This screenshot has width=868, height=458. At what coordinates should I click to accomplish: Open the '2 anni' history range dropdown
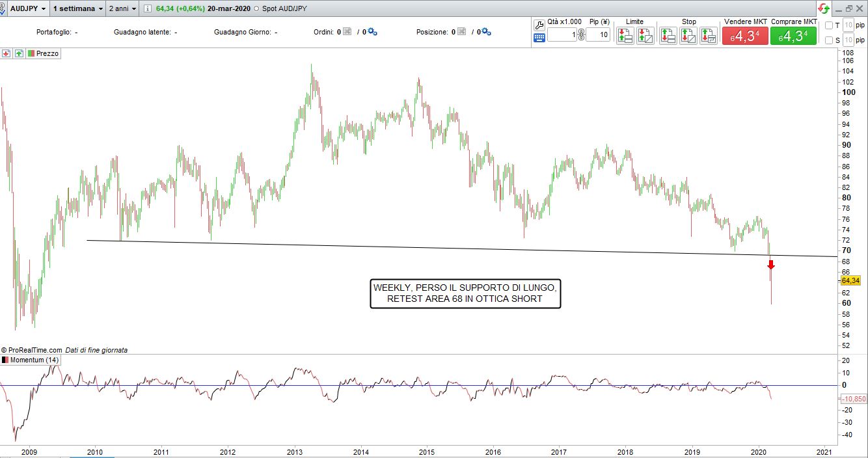122,9
